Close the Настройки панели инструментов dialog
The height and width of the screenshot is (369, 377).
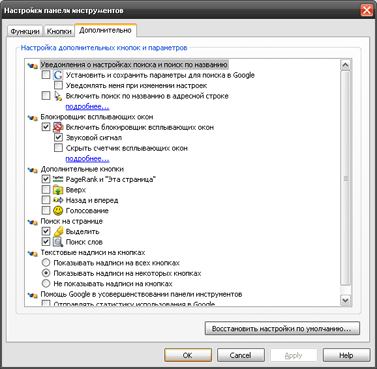pos(367,10)
